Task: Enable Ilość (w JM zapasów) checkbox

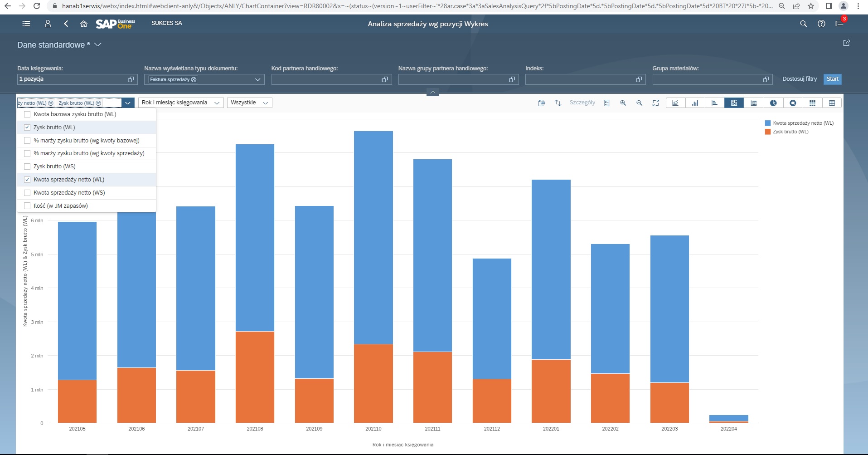Action: 27,206
